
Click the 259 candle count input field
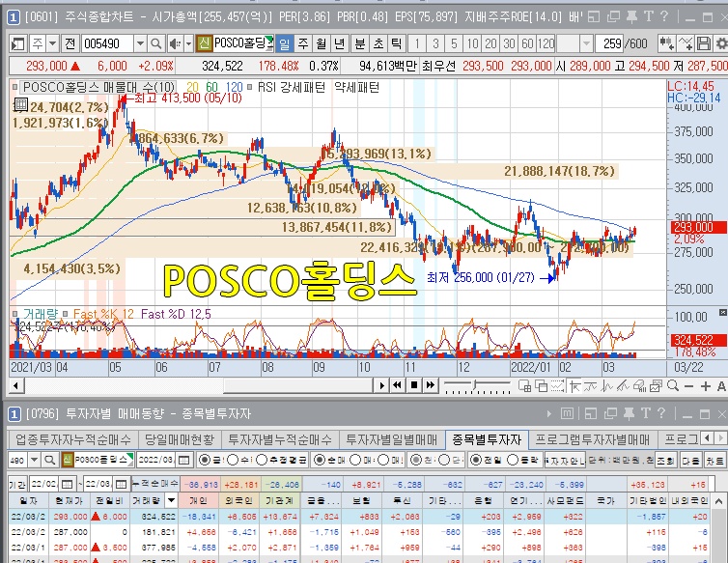[x=609, y=44]
